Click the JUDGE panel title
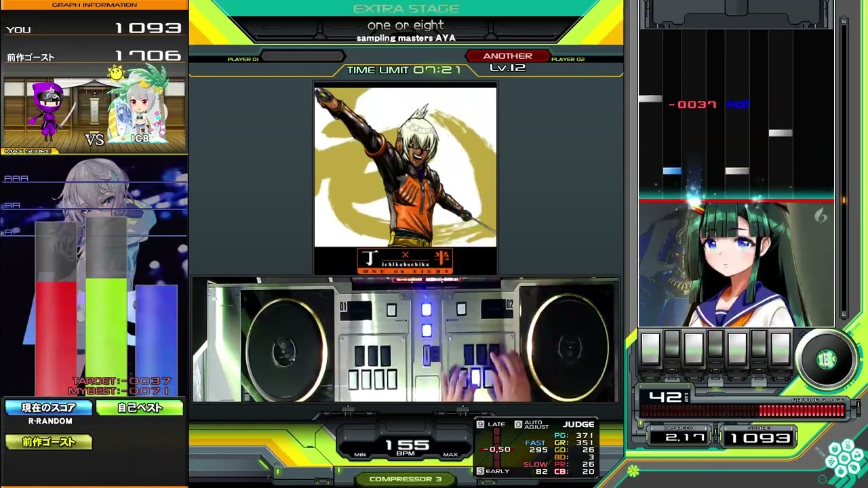 click(578, 425)
